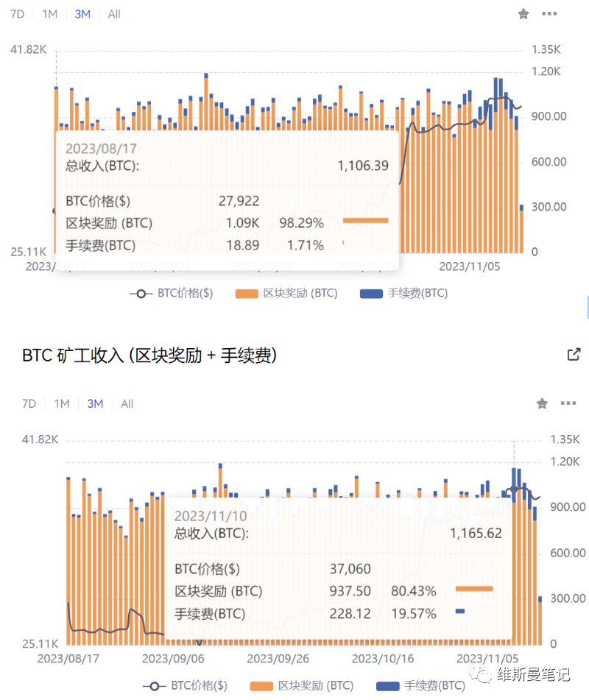Switch upper chart to 7D range
Viewport: 589px width, 700px height.
18,14
